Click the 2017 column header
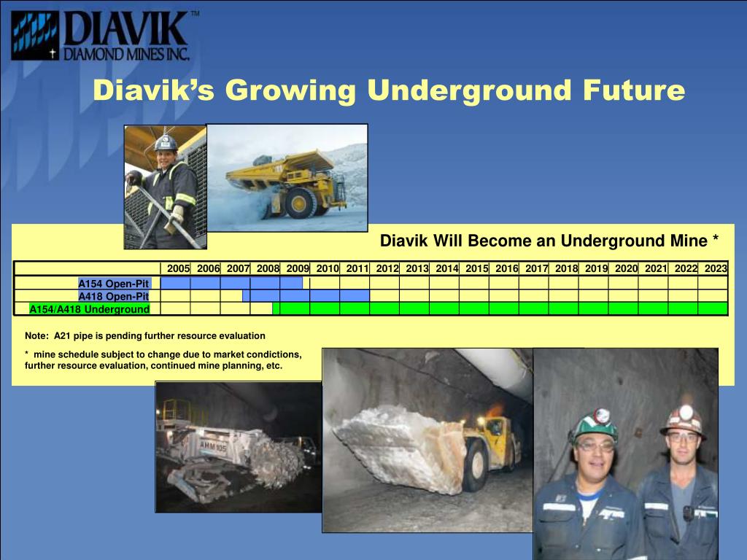 (537, 268)
